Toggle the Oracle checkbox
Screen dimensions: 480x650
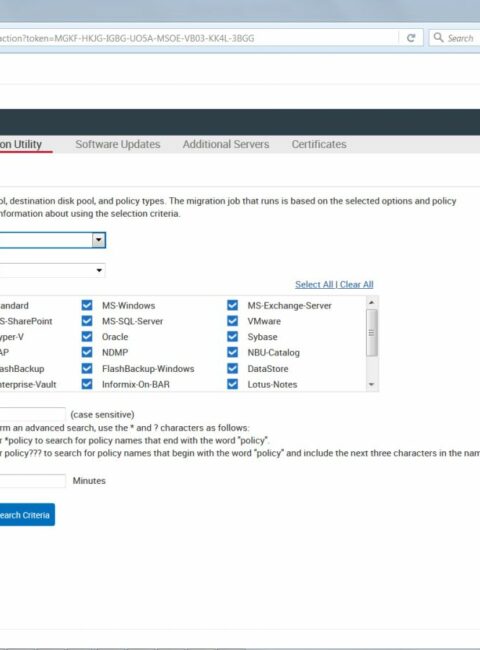click(x=87, y=336)
